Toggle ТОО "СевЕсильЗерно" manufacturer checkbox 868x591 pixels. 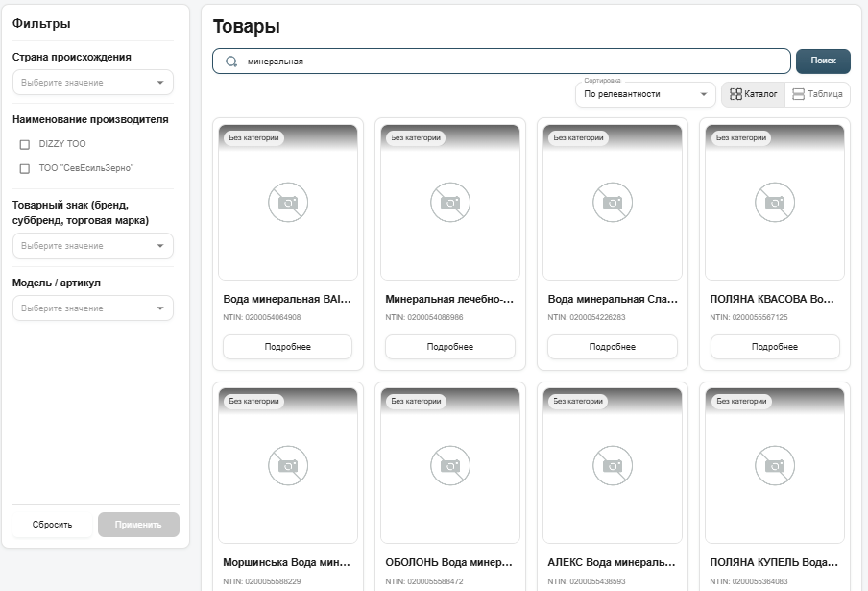[25, 168]
